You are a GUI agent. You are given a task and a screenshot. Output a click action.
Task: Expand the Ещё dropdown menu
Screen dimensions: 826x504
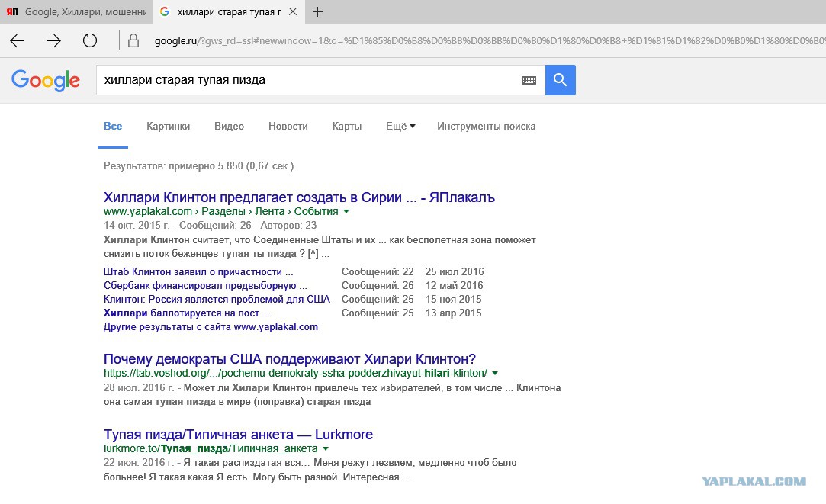(400, 127)
